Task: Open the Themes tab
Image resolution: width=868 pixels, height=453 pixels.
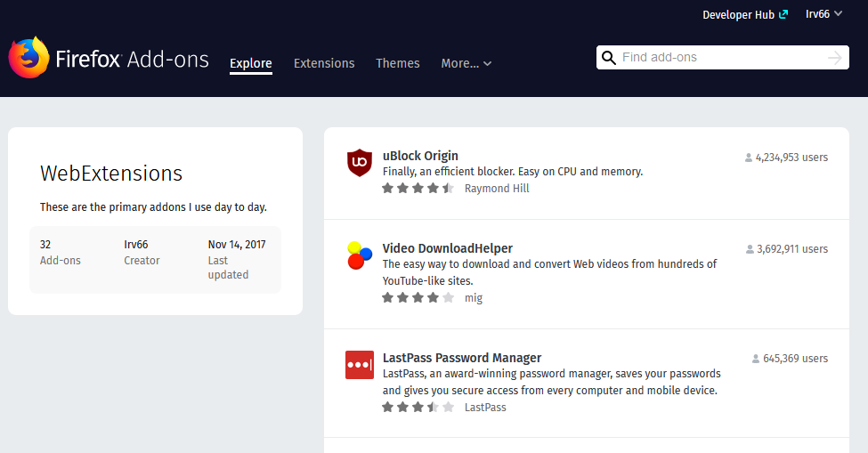Action: [397, 63]
